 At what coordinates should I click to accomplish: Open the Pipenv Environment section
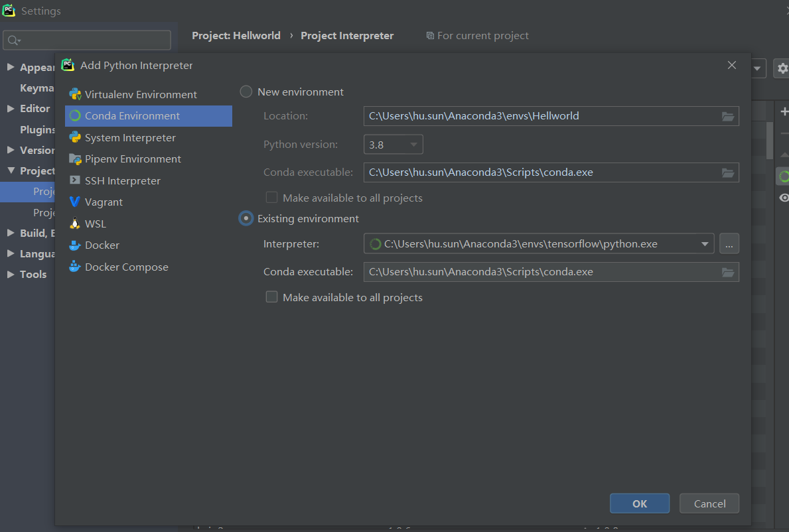click(x=131, y=159)
